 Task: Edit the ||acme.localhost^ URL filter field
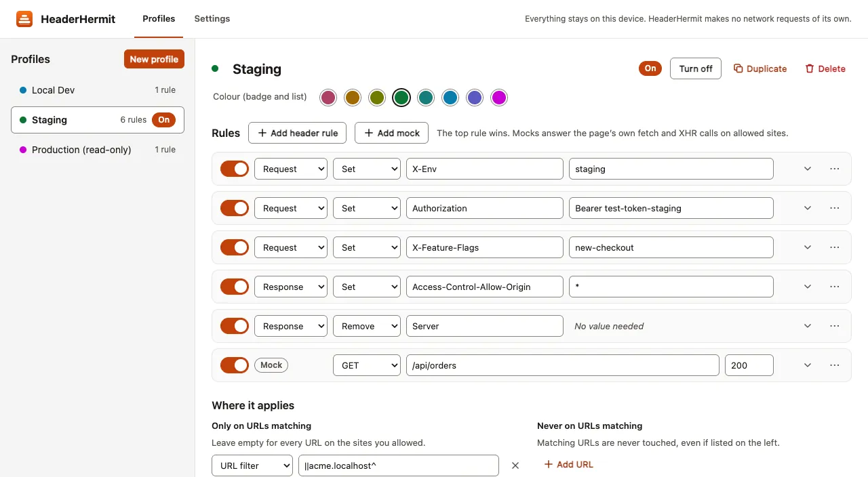tap(399, 465)
